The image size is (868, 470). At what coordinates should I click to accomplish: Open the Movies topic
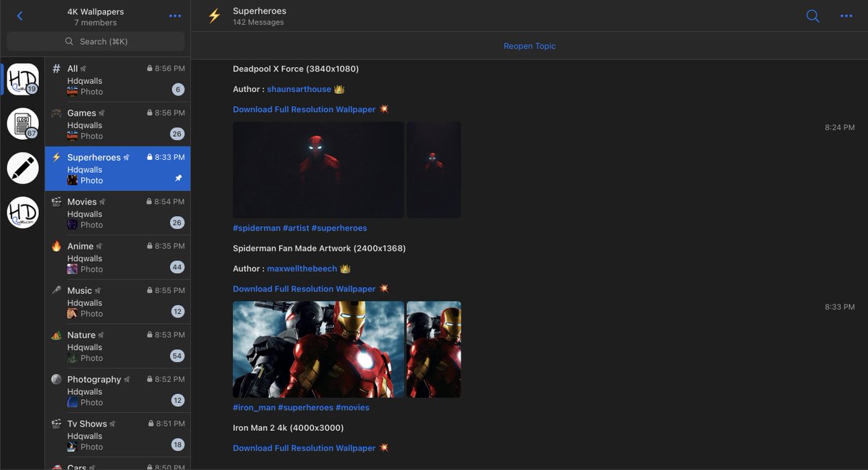click(118, 213)
